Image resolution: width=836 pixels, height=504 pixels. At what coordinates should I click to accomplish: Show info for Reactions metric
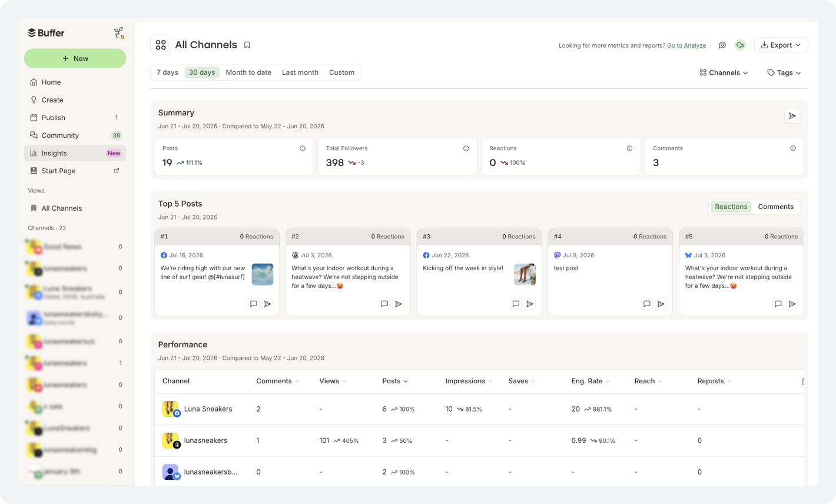(629, 148)
